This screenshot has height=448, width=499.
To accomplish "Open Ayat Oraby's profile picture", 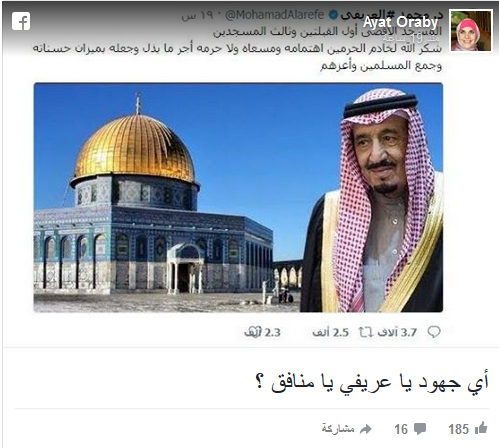I will tap(471, 30).
